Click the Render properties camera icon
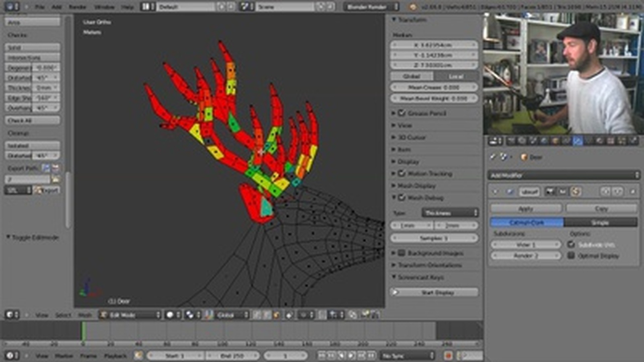 [512, 141]
